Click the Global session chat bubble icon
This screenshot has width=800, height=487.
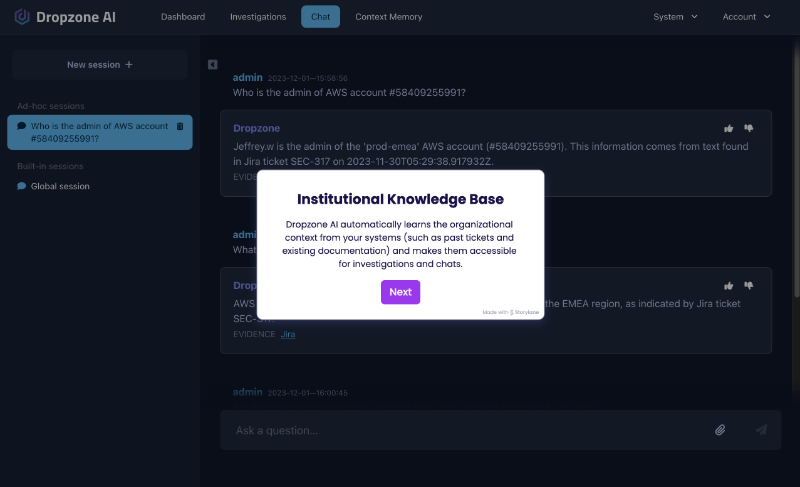(x=21, y=186)
